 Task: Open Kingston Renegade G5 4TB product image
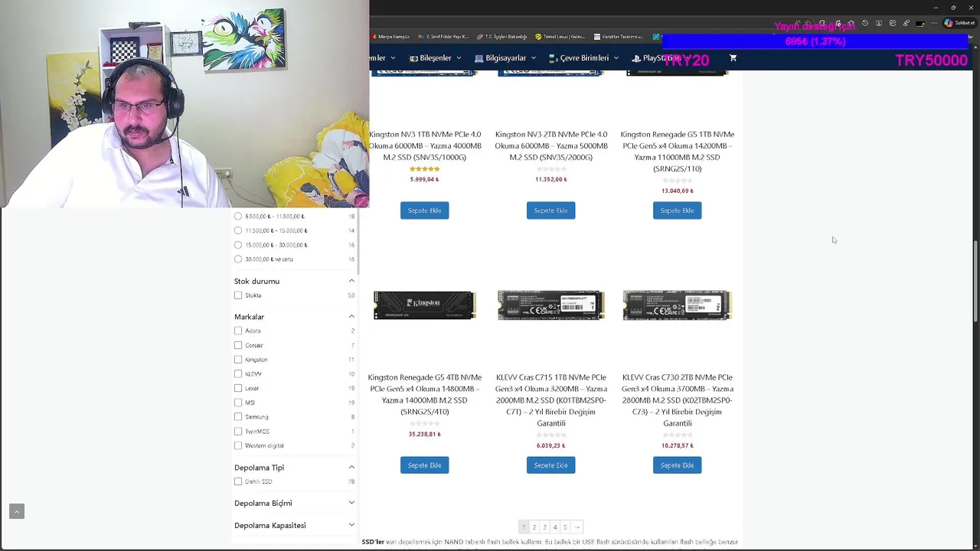[425, 305]
